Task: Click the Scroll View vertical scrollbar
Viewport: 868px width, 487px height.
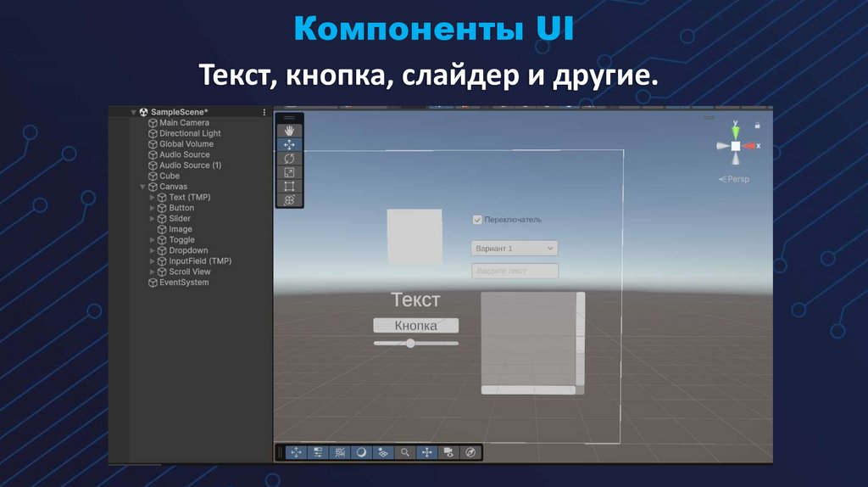Action: [580, 339]
